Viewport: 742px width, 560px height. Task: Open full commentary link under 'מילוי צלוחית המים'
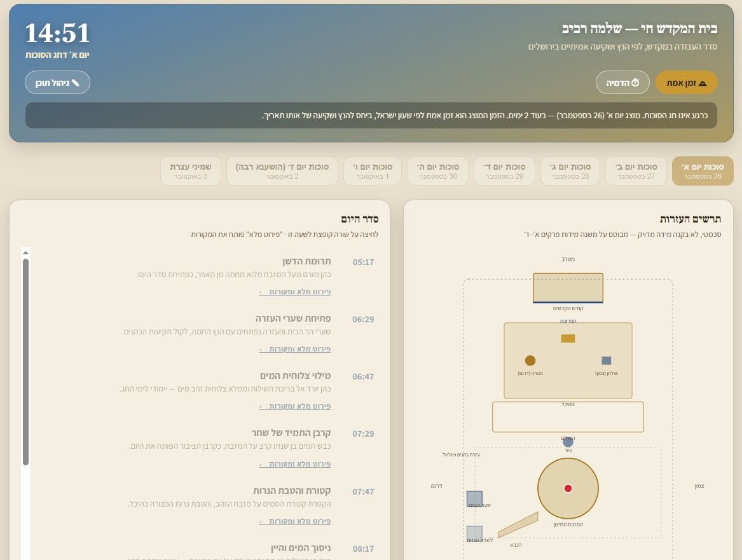[295, 406]
